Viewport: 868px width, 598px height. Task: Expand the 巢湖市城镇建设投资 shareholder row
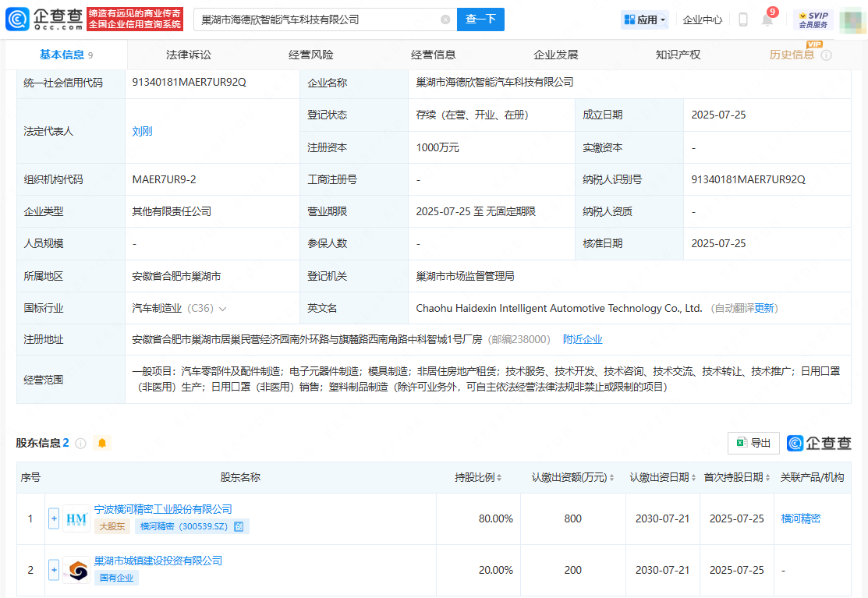point(54,571)
